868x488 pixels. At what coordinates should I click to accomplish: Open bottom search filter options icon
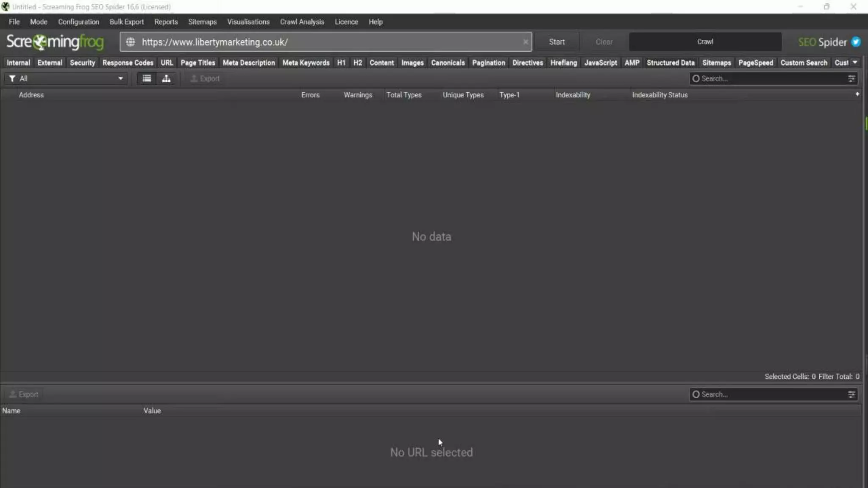pyautogui.click(x=851, y=394)
